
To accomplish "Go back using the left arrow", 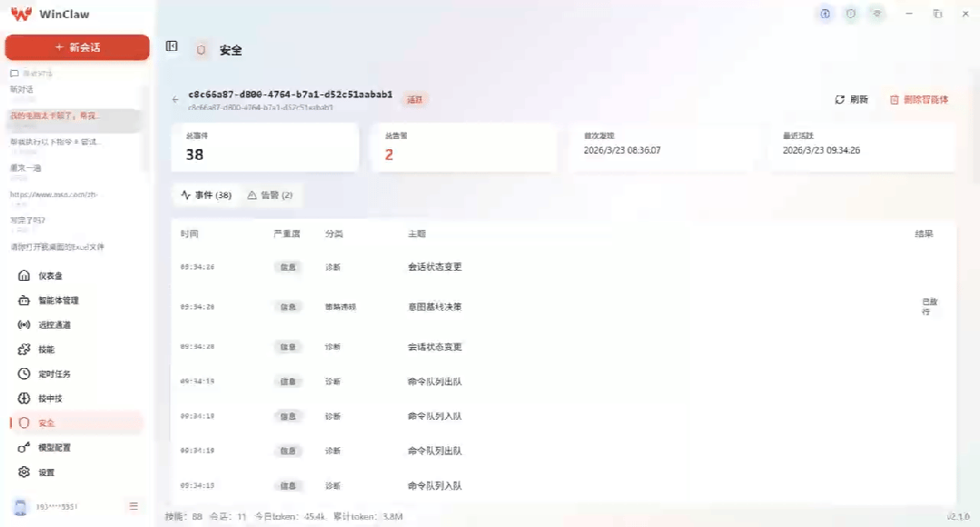I will click(175, 99).
